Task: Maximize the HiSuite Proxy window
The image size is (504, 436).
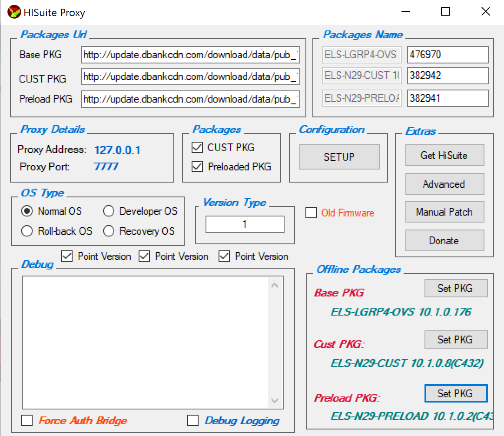Action: pos(445,12)
